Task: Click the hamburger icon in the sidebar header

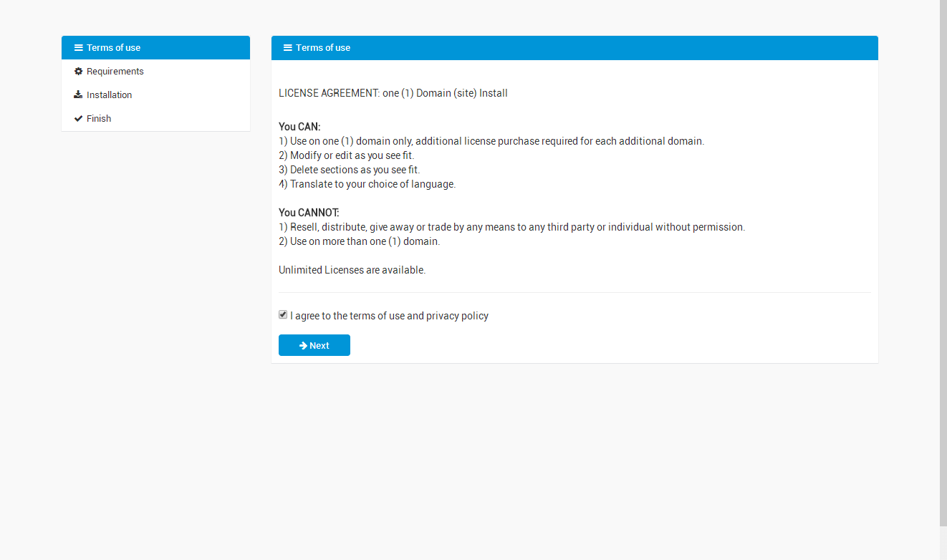Action: pos(78,48)
